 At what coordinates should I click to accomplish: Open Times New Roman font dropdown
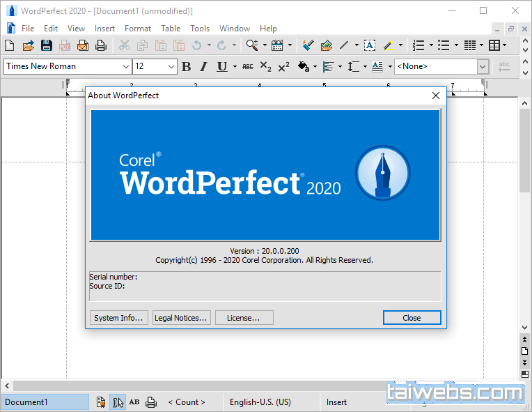125,66
